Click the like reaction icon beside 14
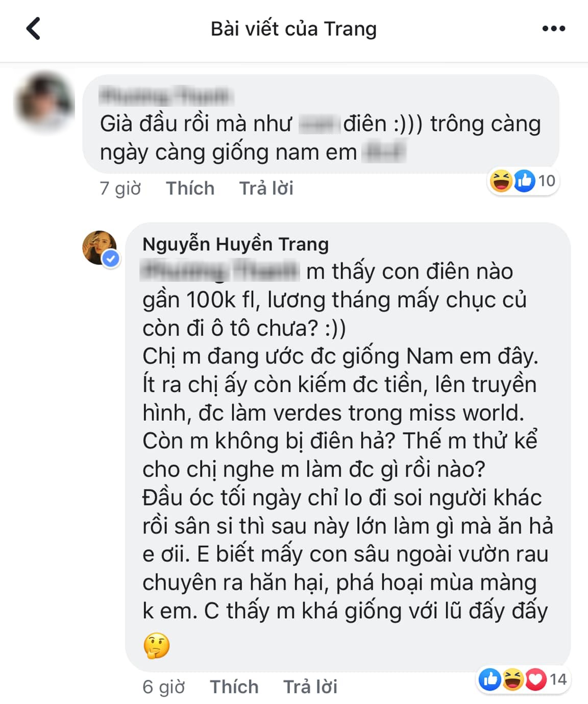 [490, 679]
